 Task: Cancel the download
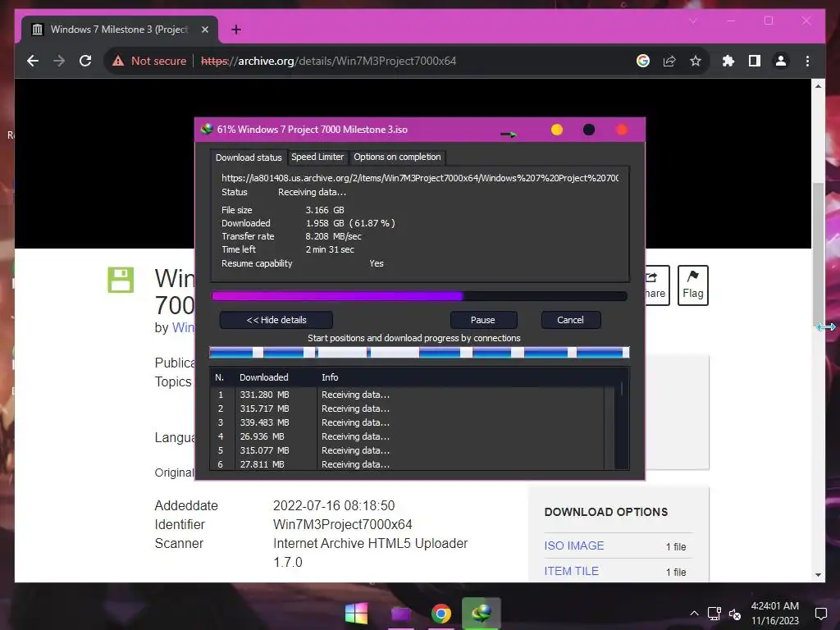coord(571,320)
